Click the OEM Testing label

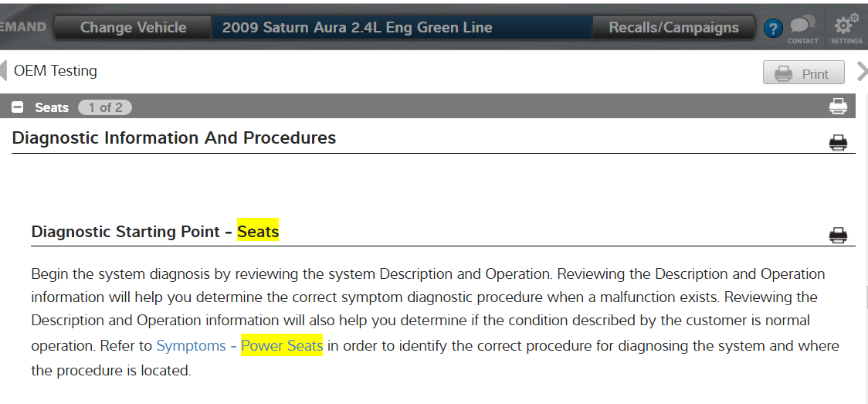(56, 71)
